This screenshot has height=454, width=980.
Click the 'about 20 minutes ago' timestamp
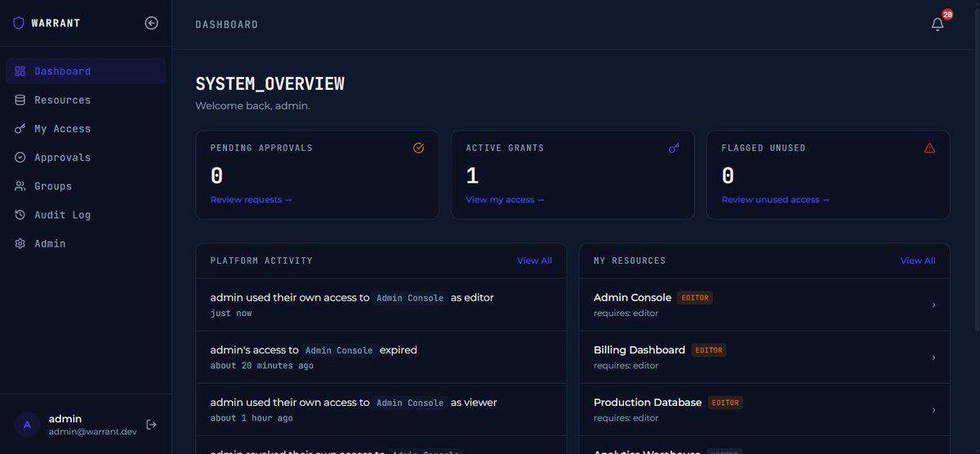pos(262,365)
